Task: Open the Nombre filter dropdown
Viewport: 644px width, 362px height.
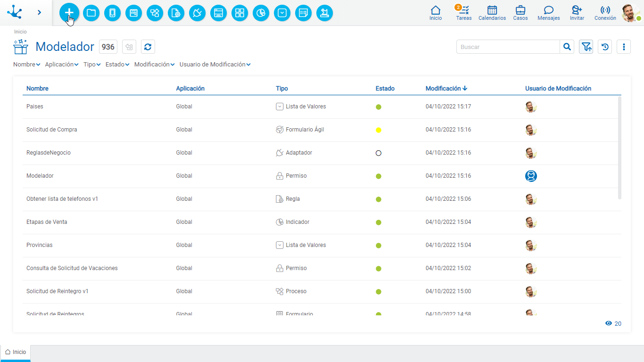Action: [x=27, y=65]
